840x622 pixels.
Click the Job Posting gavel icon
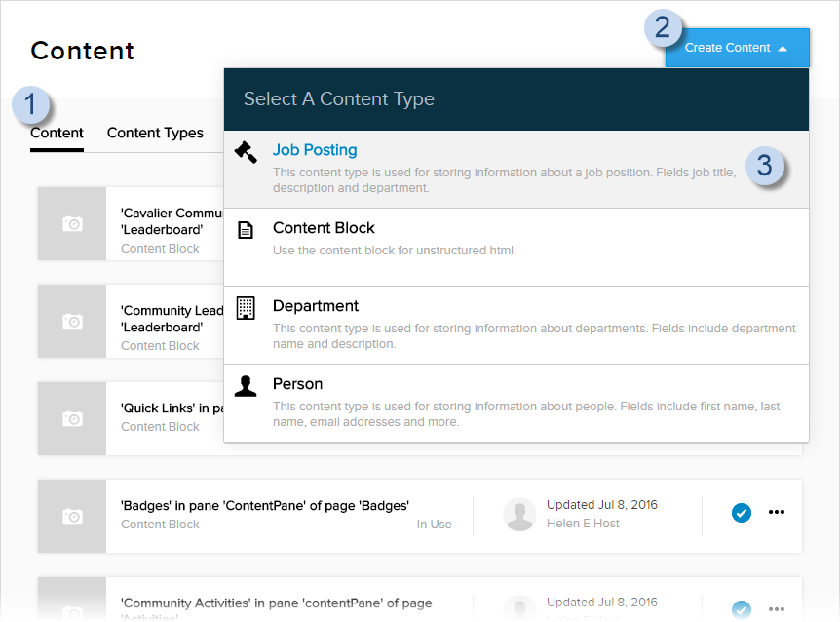click(x=246, y=151)
